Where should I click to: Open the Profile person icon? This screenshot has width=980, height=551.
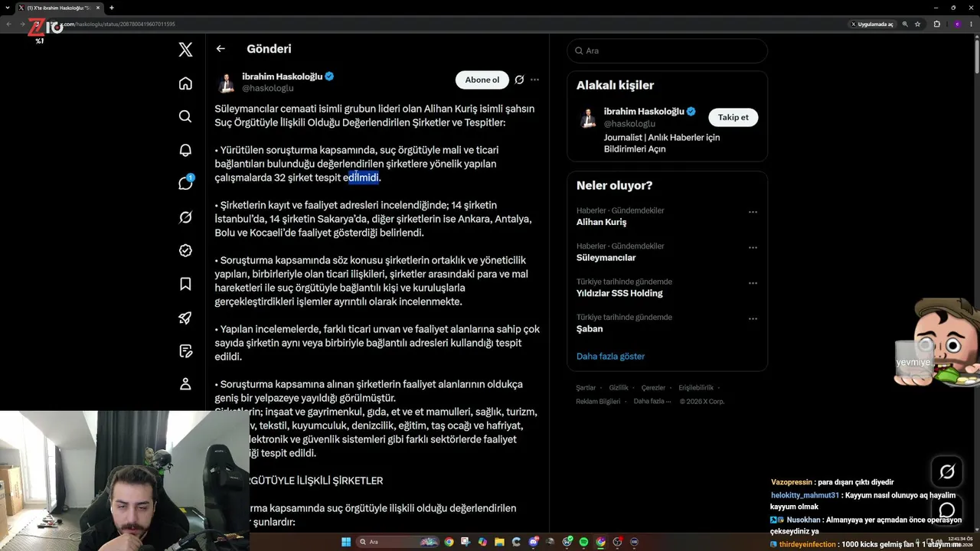[x=185, y=384]
